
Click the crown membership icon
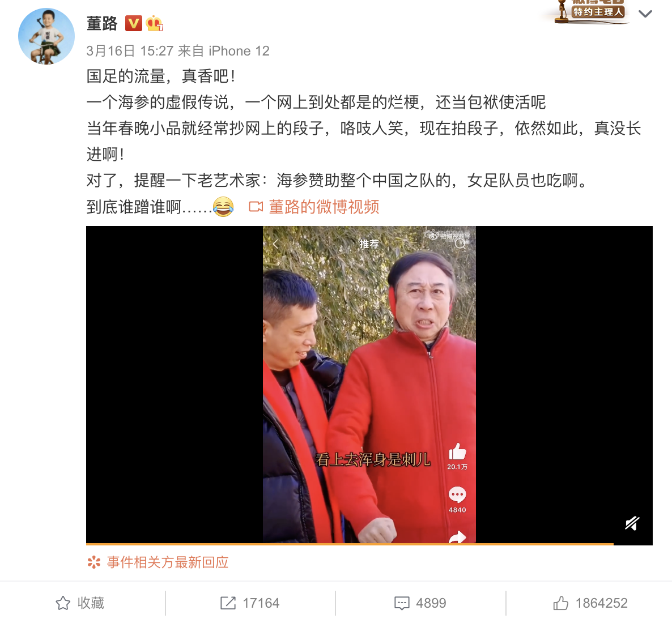(154, 23)
